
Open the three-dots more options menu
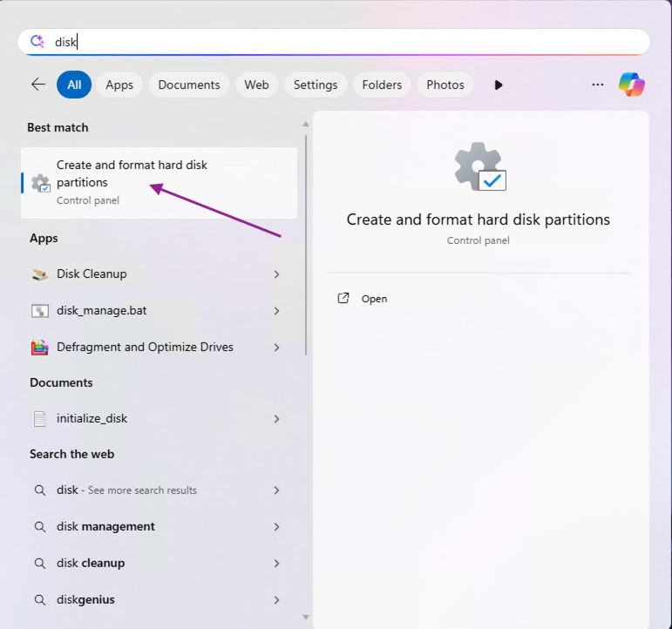597,85
